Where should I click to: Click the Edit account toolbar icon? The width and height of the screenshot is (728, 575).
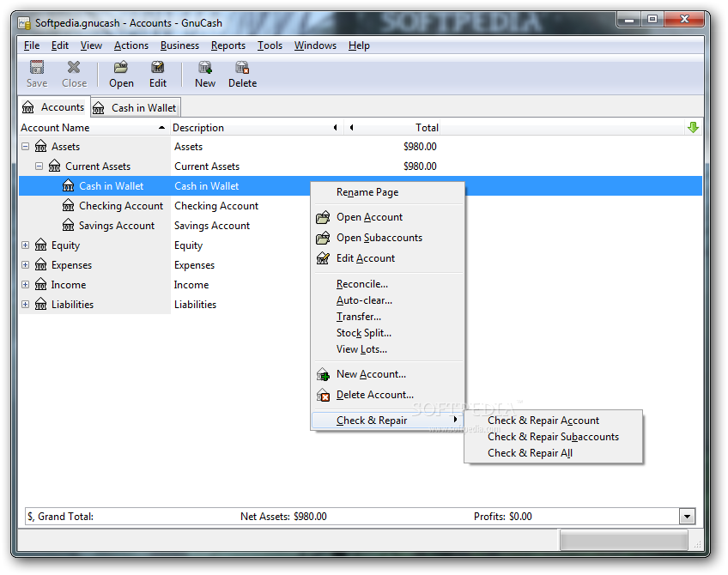pos(158,67)
